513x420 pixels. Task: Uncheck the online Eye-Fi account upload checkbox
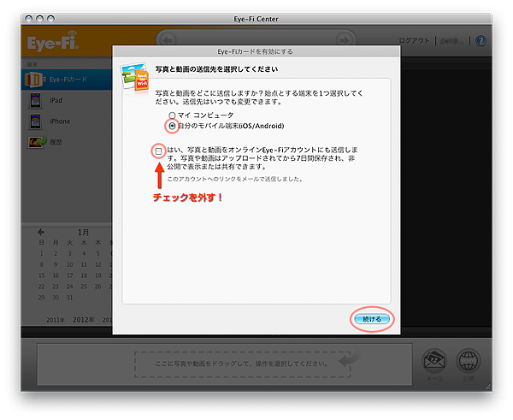(159, 151)
